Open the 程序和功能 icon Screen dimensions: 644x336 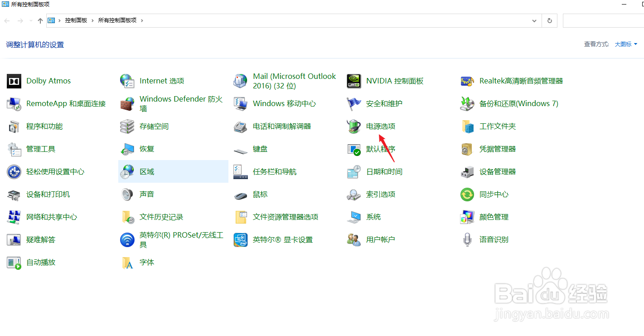point(14,127)
